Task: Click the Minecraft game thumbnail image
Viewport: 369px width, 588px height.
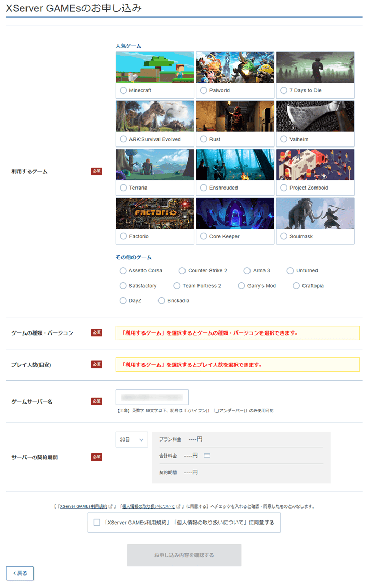Action: tap(155, 68)
